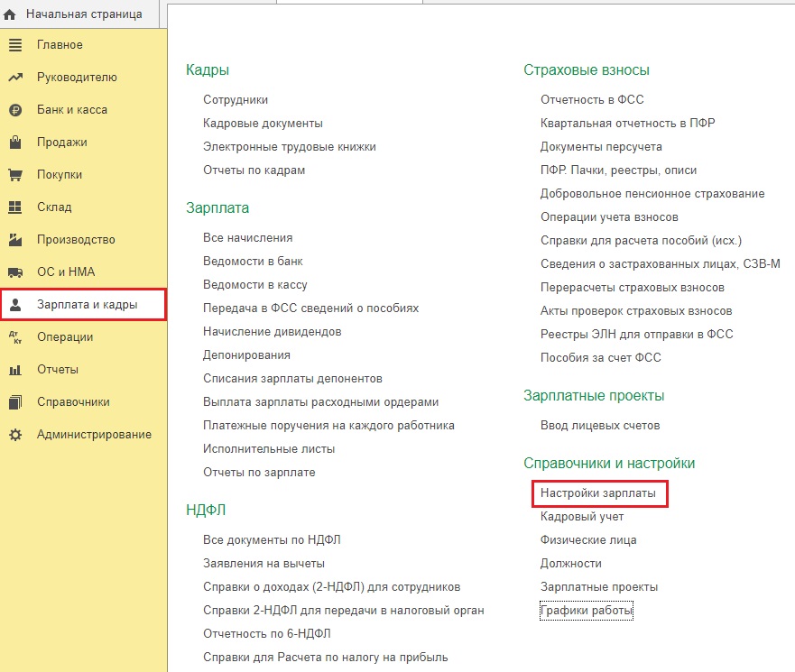Click the Отчеты bar chart icon

click(x=15, y=370)
